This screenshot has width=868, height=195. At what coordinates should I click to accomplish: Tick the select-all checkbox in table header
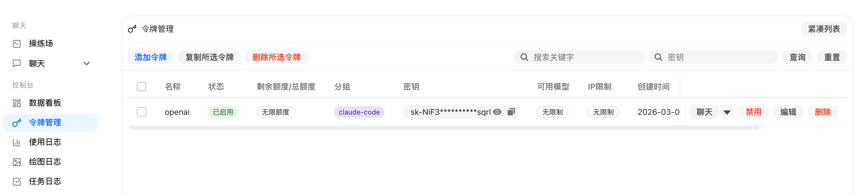(x=141, y=87)
